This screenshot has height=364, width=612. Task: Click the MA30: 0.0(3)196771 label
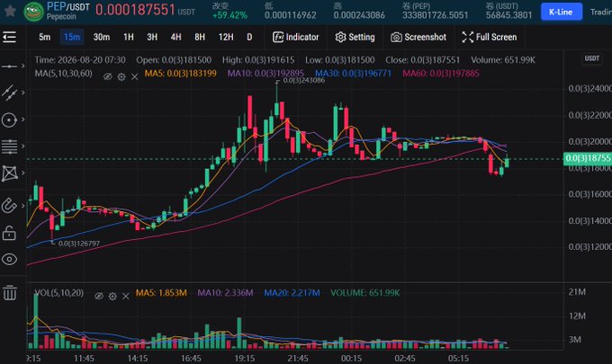coord(353,74)
